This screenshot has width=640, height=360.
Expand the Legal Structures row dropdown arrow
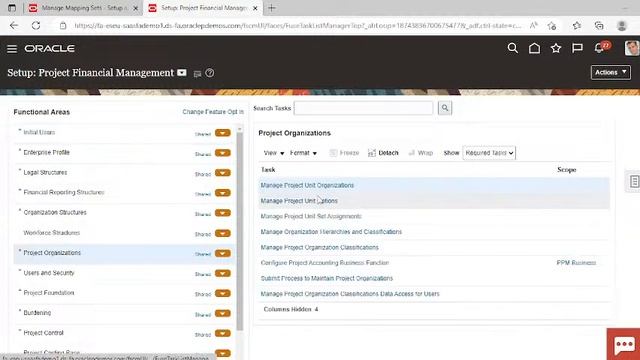pyautogui.click(x=223, y=173)
